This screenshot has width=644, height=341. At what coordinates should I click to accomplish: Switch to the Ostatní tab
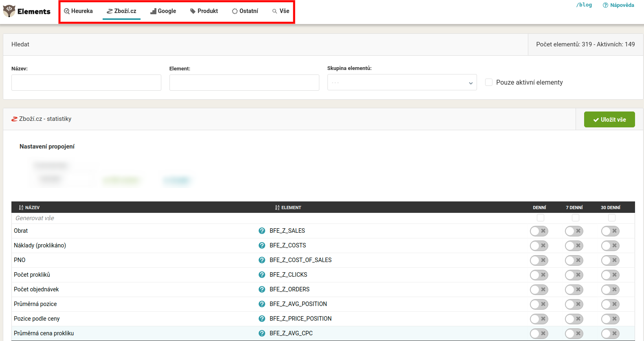(x=245, y=11)
